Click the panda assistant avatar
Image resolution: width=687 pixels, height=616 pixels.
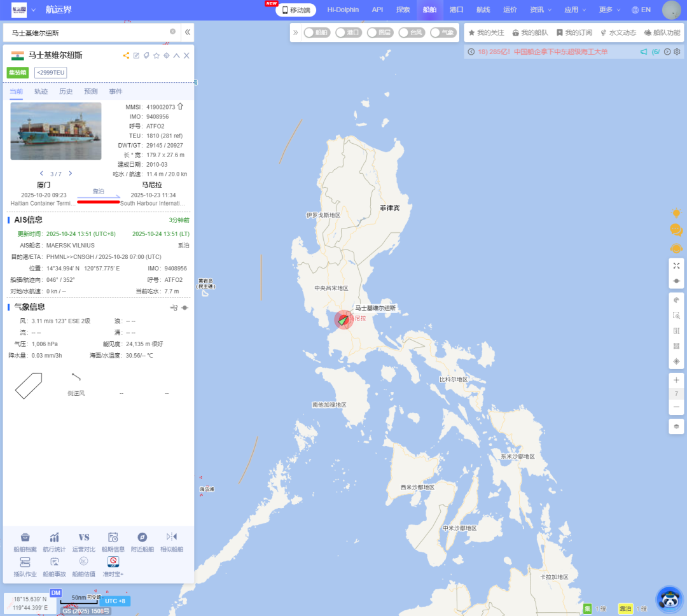(x=670, y=599)
